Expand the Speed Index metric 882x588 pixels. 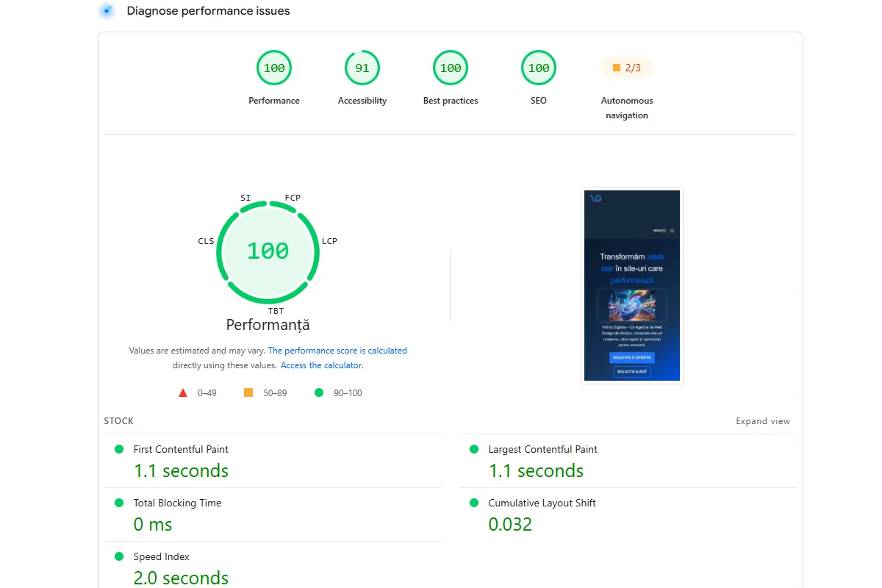(273, 567)
